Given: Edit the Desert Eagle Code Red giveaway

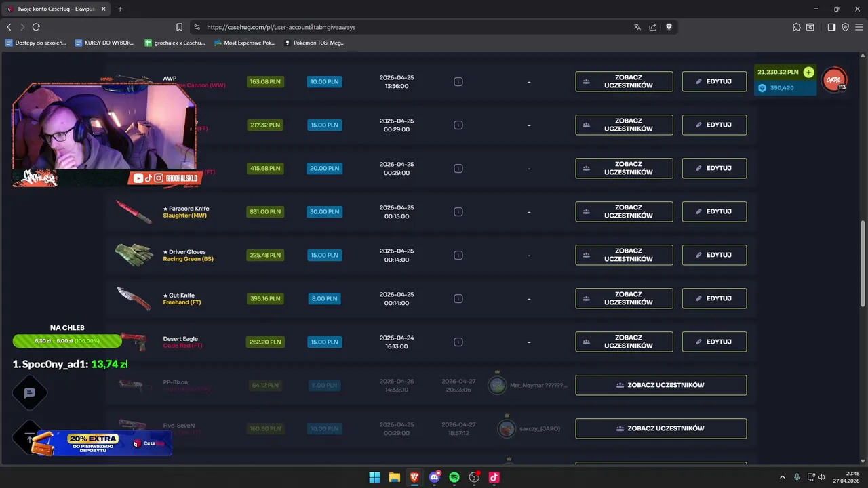Looking at the screenshot, I should click(x=714, y=342).
